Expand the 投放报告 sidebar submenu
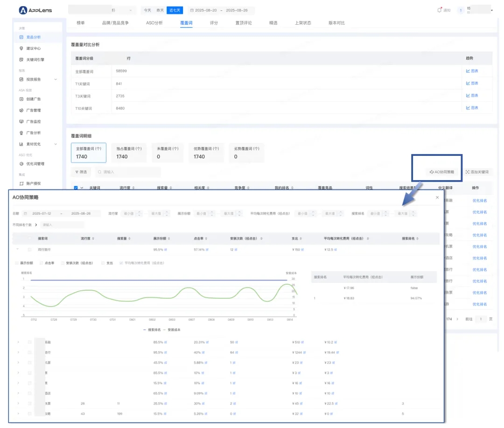The width and height of the screenshot is (504, 428). (56, 79)
